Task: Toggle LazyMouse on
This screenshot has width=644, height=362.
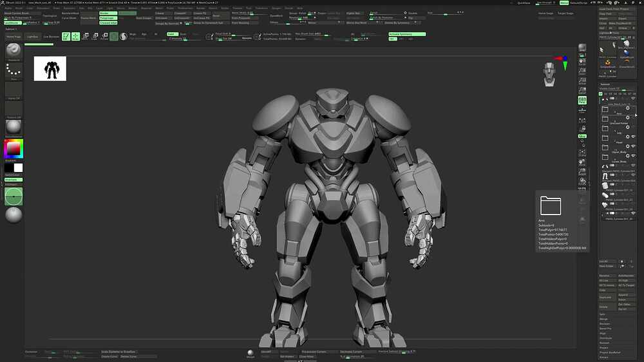Action: point(13,23)
